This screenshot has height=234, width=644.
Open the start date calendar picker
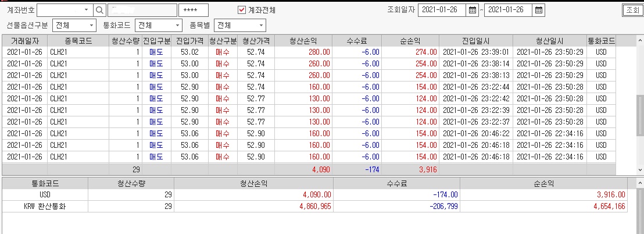(473, 10)
